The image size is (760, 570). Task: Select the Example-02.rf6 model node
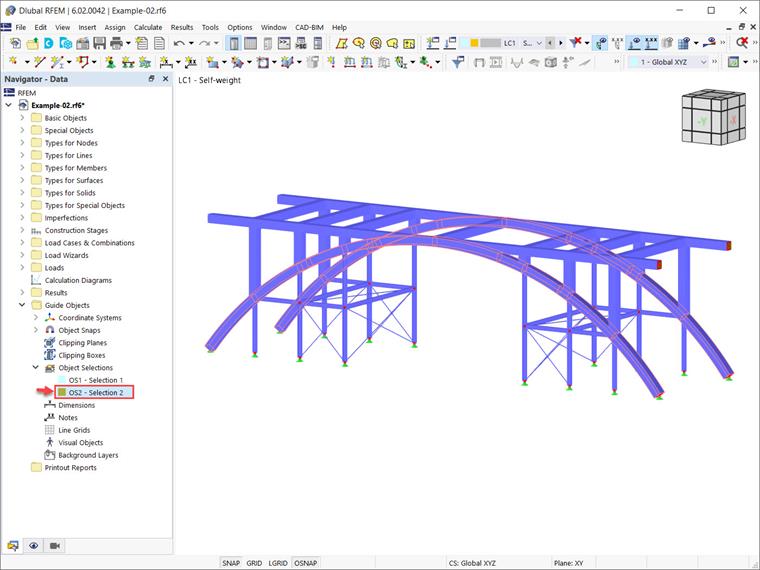(x=58, y=105)
